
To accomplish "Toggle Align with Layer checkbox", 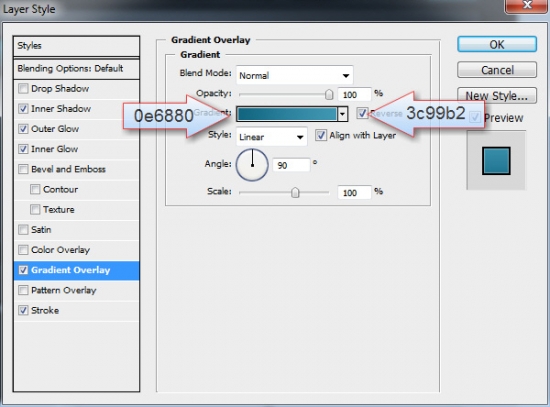I will pyautogui.click(x=320, y=135).
